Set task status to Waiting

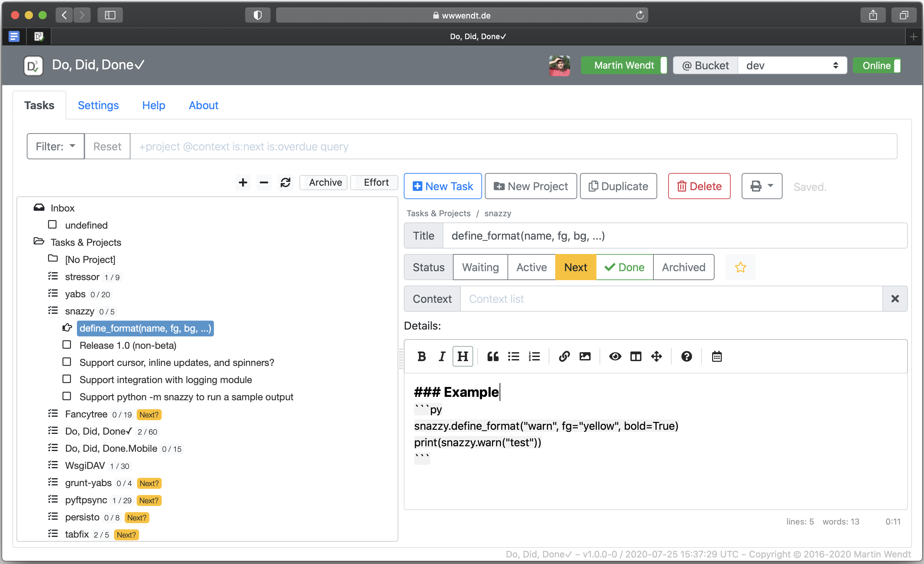(480, 267)
